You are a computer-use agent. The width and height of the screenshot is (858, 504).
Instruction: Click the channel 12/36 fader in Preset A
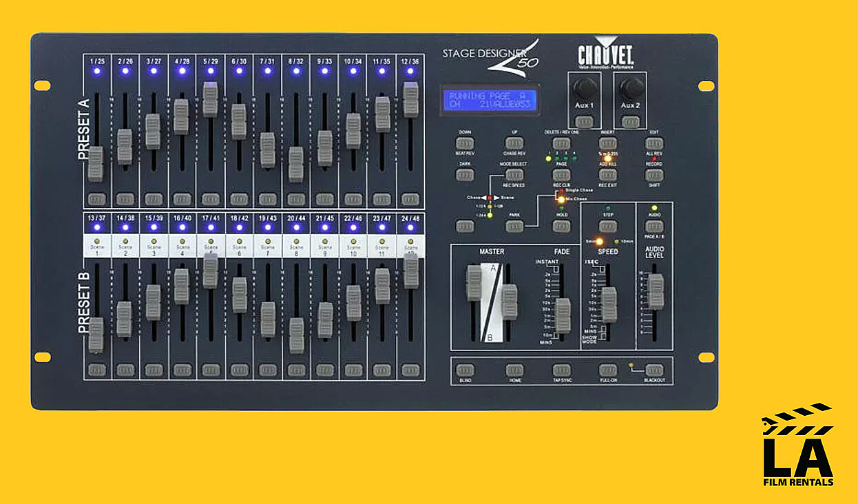(x=410, y=99)
